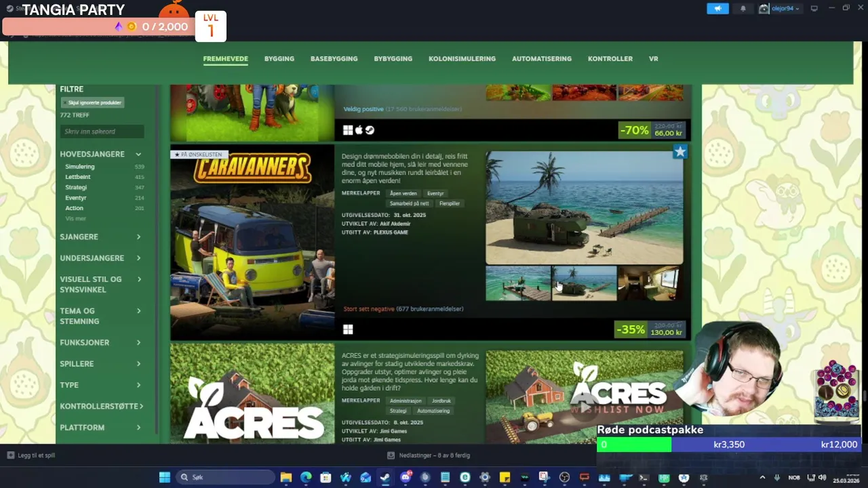
Task: Click the SteamOS icon beside the -70% game
Action: point(370,130)
